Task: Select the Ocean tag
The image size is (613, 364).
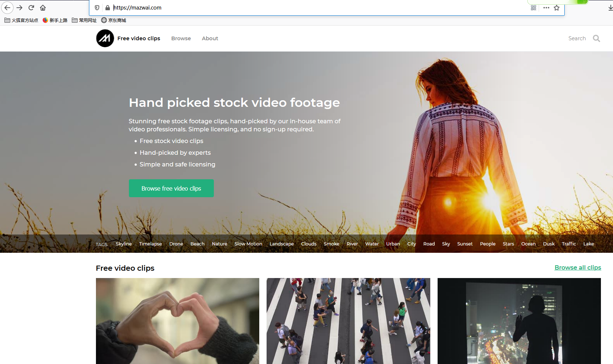Action: (x=528, y=244)
